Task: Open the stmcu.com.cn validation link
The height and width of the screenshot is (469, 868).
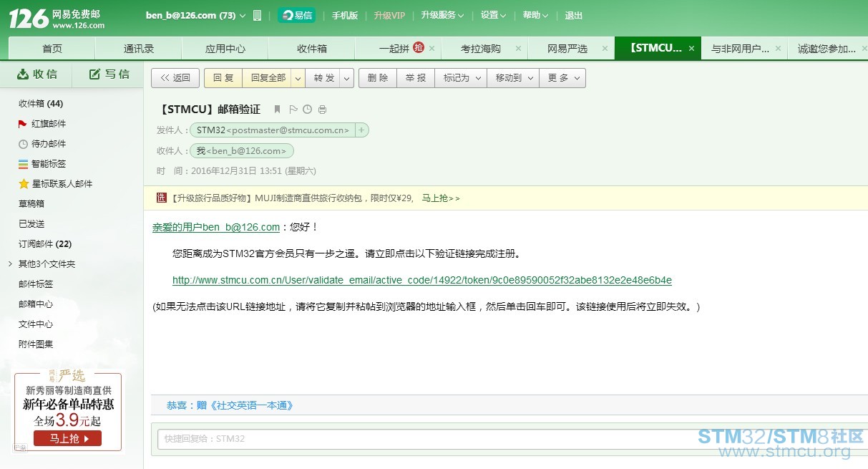Action: point(422,280)
